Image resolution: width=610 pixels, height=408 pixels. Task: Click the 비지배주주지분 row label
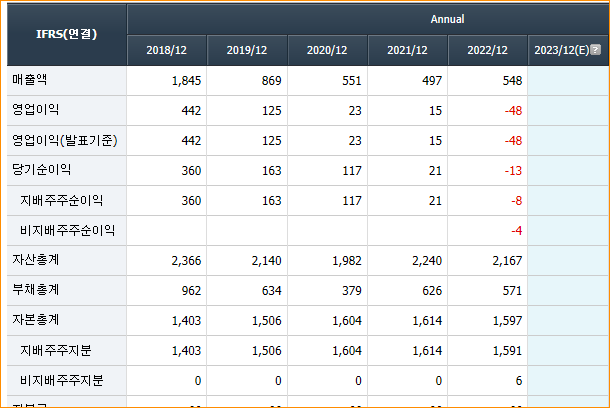coord(61,380)
